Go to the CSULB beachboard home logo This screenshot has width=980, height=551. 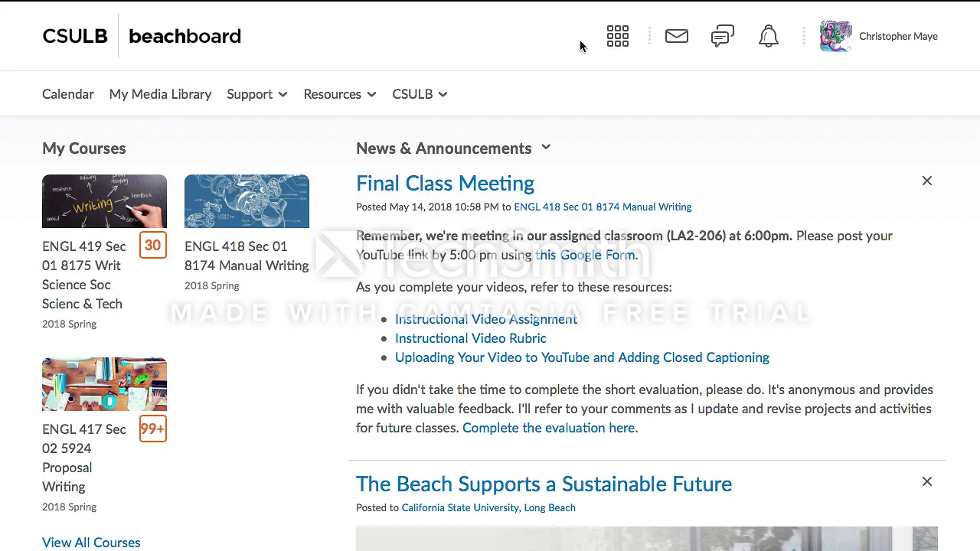pyautogui.click(x=142, y=36)
